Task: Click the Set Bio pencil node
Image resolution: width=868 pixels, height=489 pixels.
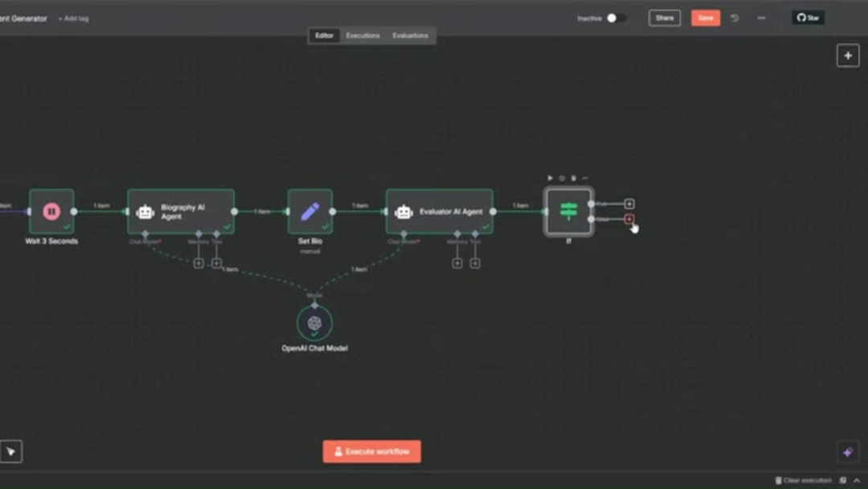Action: (309, 212)
